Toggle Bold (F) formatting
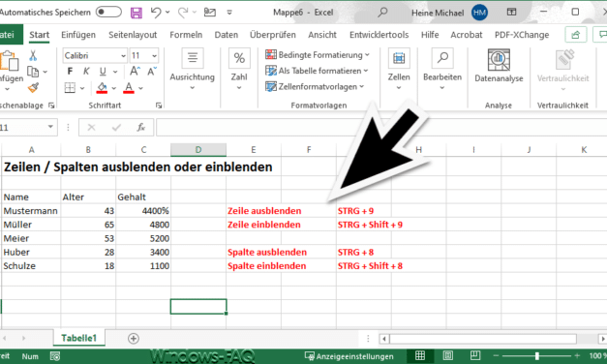This screenshot has height=364, width=607. point(70,72)
